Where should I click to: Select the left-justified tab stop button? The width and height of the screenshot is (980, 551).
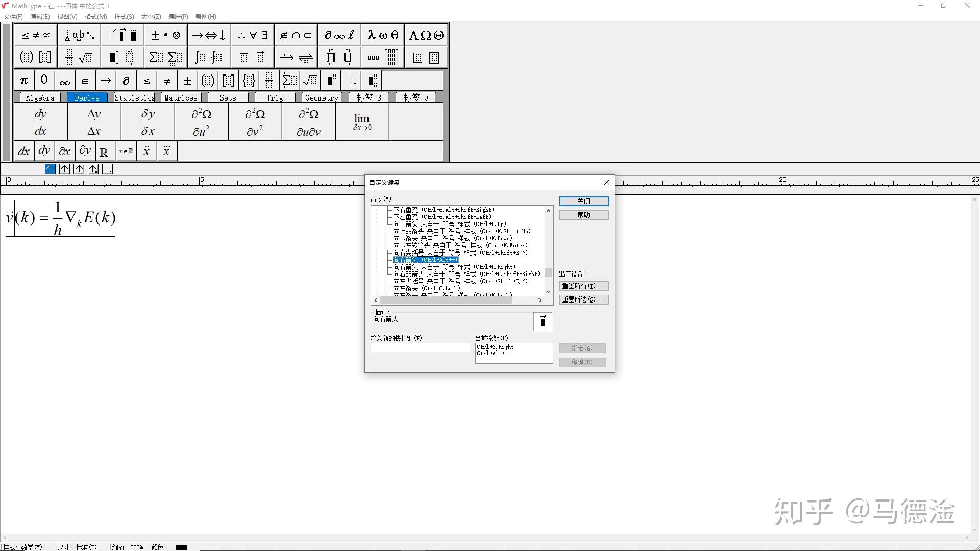pyautogui.click(x=50, y=169)
